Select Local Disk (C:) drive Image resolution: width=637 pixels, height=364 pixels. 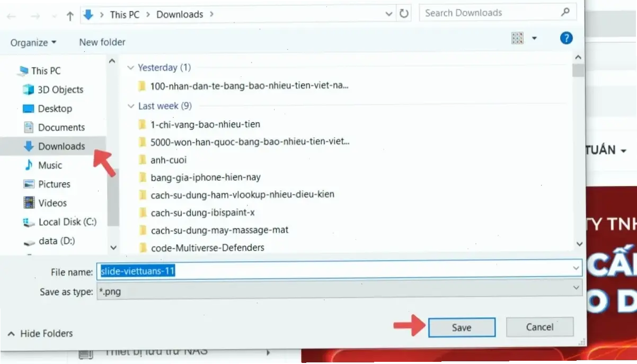pos(67,222)
